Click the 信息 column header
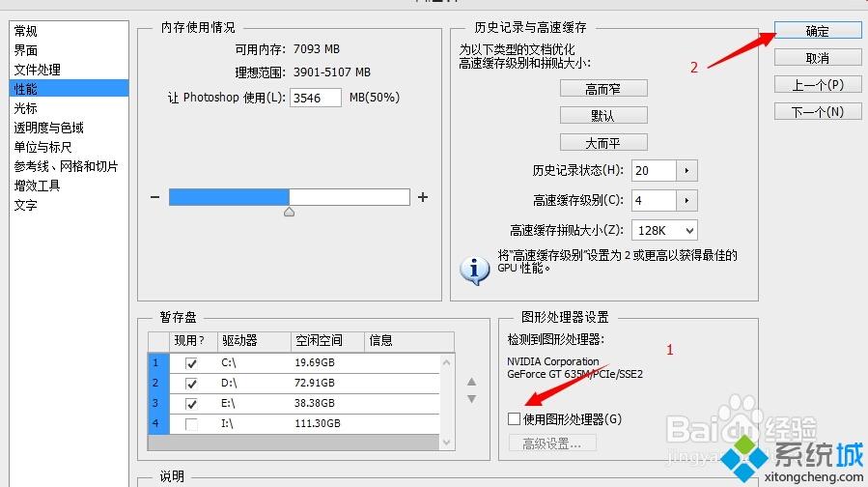Screen dimensions: 868x487 pos(409,341)
